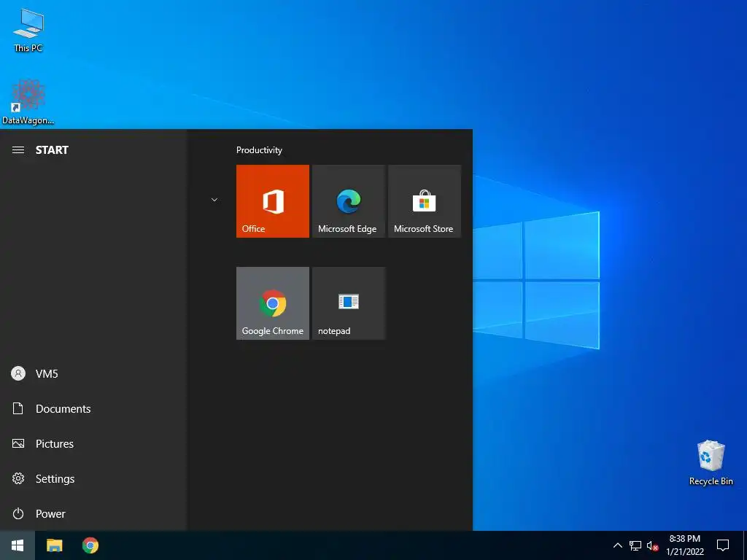This screenshot has height=560, width=747.
Task: Open Pictures from the Start menu
Action: click(93, 444)
